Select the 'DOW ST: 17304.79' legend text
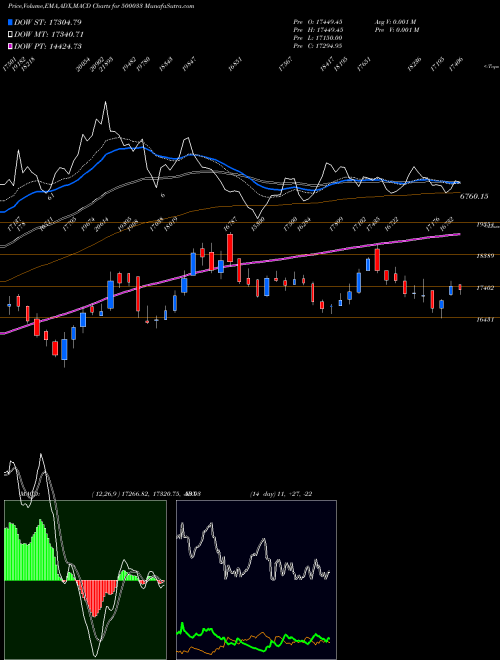Image resolution: width=500 pixels, height=660 pixels. pyautogui.click(x=48, y=22)
